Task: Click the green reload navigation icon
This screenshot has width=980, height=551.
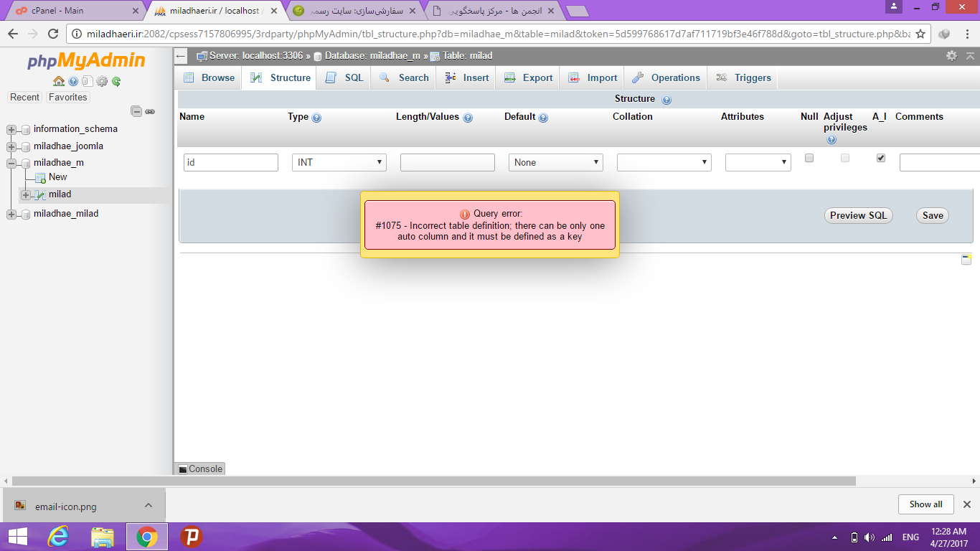Action: tap(116, 81)
